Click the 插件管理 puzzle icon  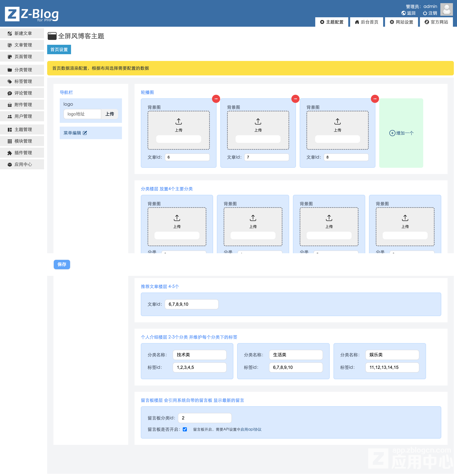pyautogui.click(x=10, y=153)
